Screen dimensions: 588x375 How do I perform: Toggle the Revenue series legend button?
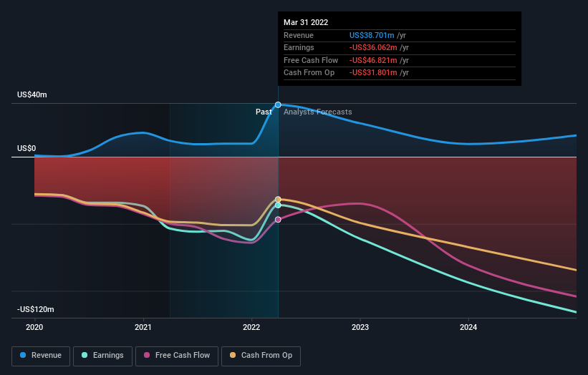(x=41, y=356)
